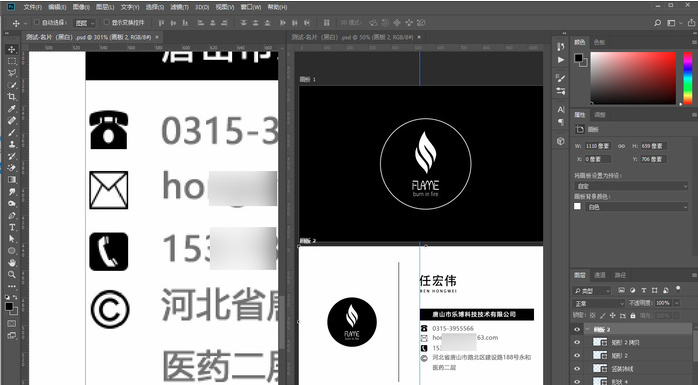Select the Lasso tool
This screenshot has height=385, width=698.
(x=12, y=73)
